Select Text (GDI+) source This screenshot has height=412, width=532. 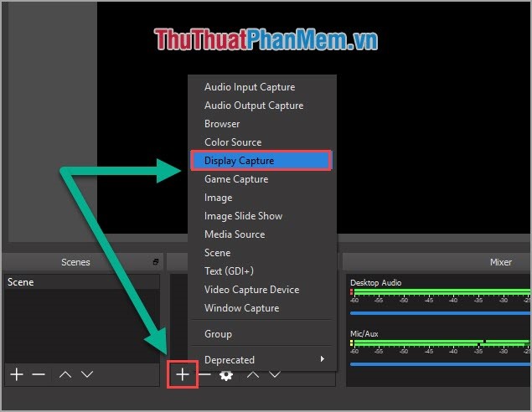tap(262, 271)
